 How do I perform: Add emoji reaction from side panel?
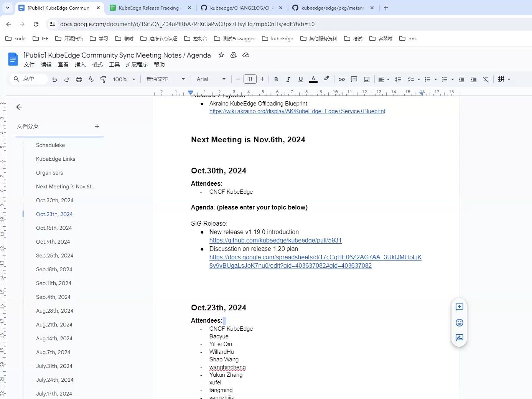coord(459,322)
